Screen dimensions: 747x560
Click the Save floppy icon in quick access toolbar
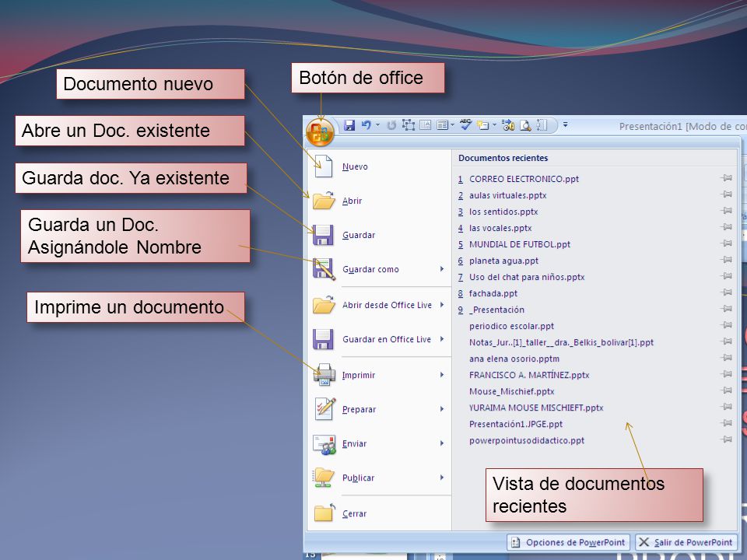(x=349, y=125)
